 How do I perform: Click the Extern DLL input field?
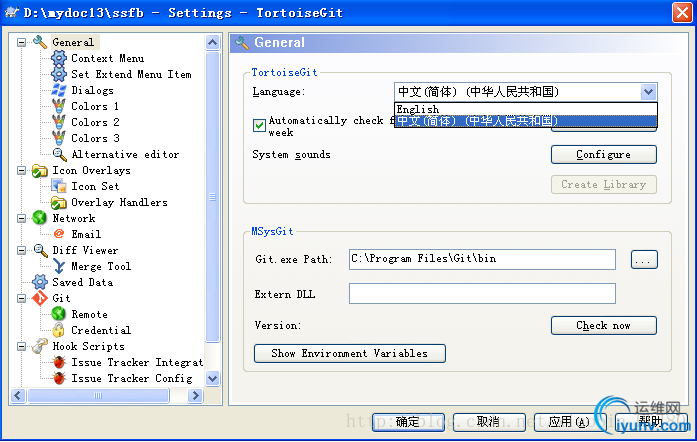coord(482,293)
